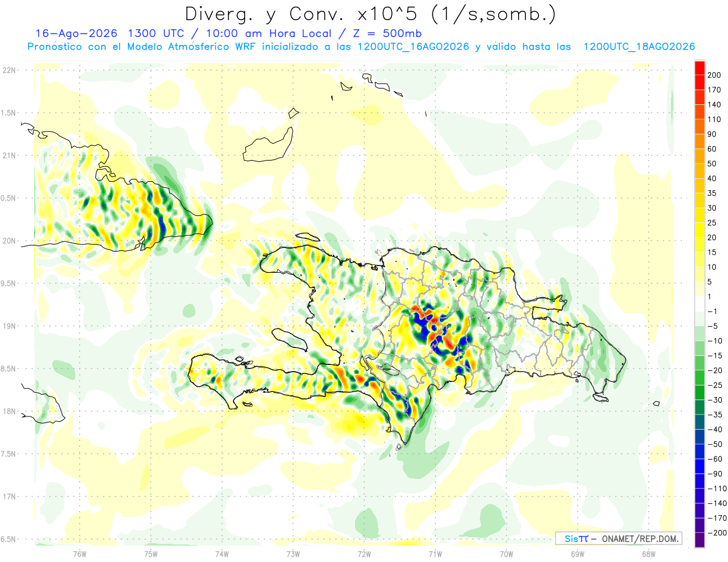This screenshot has width=728, height=562.
Task: Click the positive '5' color scale value
Action: pyautogui.click(x=709, y=282)
